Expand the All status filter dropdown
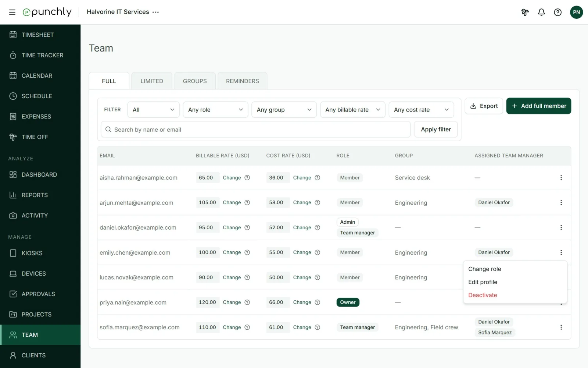The width and height of the screenshot is (588, 368). tap(153, 110)
